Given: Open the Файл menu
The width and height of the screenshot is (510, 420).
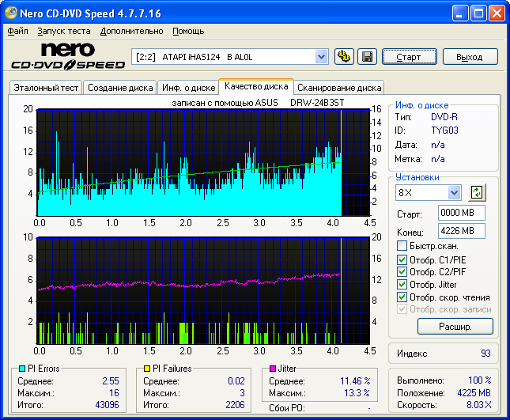Looking at the screenshot, I should (17, 31).
